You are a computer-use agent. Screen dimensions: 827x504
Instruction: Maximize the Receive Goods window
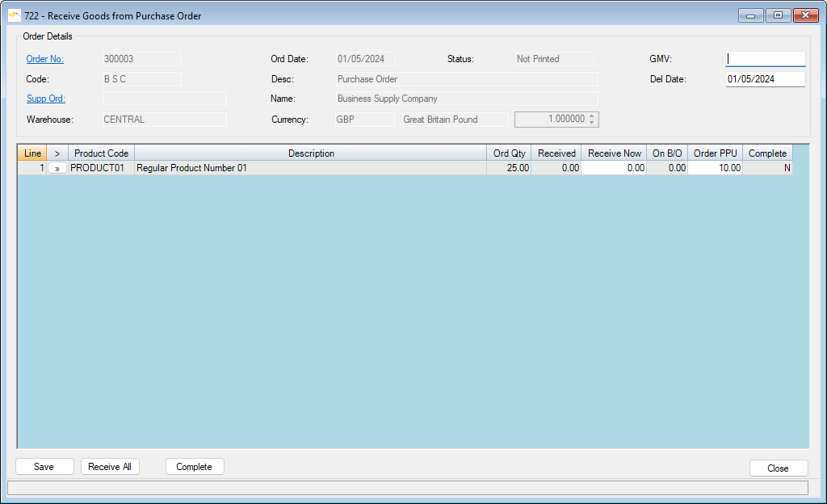[x=778, y=15]
